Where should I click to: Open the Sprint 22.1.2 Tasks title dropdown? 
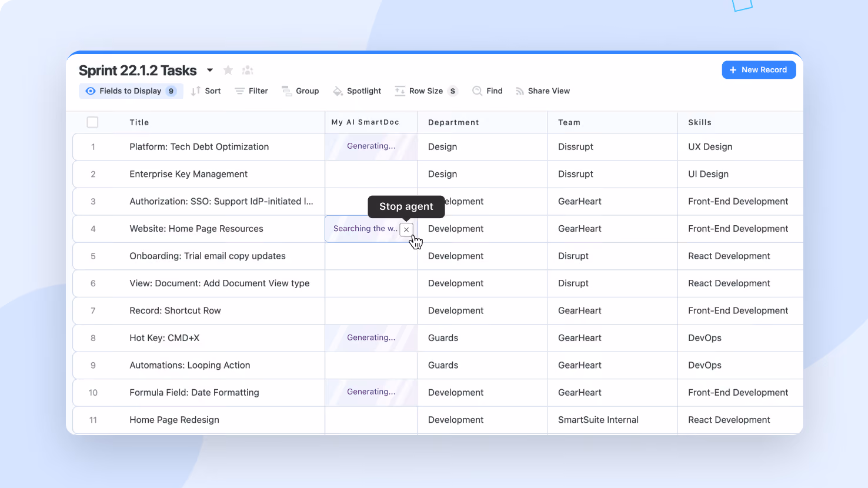point(210,71)
